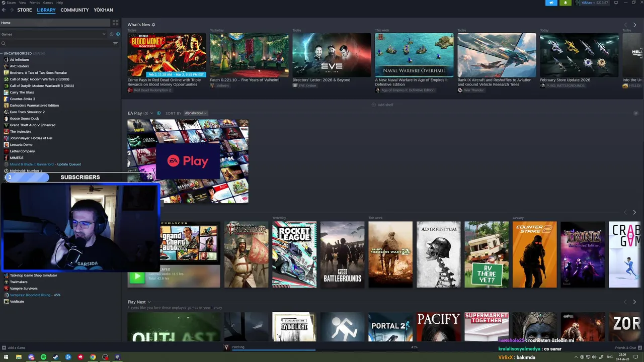Select Euro Truck Simulator 2 in list

27,112
